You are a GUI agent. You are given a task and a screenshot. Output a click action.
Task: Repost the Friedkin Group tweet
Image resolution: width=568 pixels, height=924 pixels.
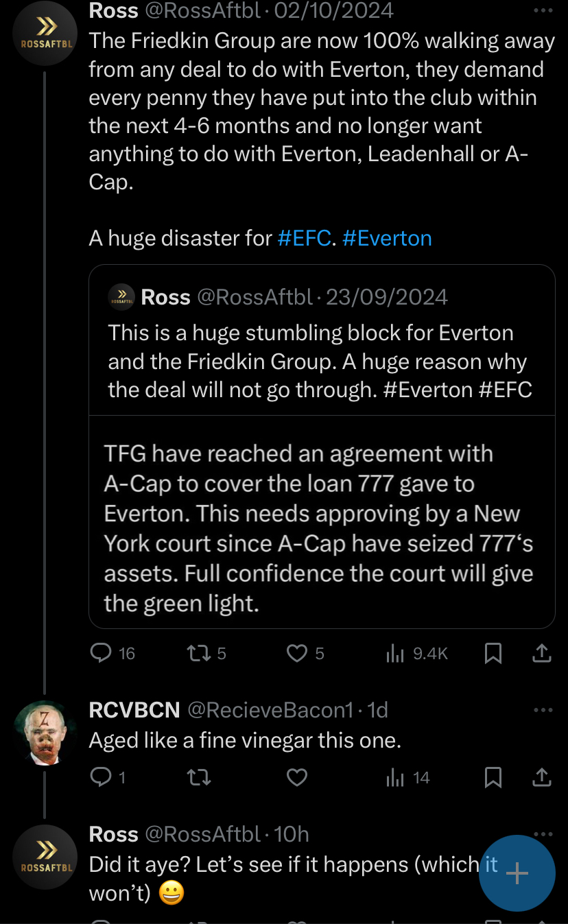tap(198, 654)
